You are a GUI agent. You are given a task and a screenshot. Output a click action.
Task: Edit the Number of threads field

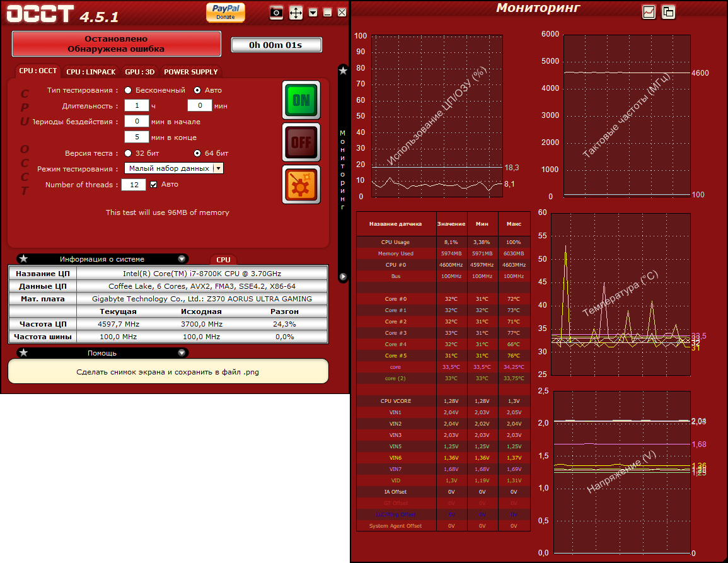(134, 185)
